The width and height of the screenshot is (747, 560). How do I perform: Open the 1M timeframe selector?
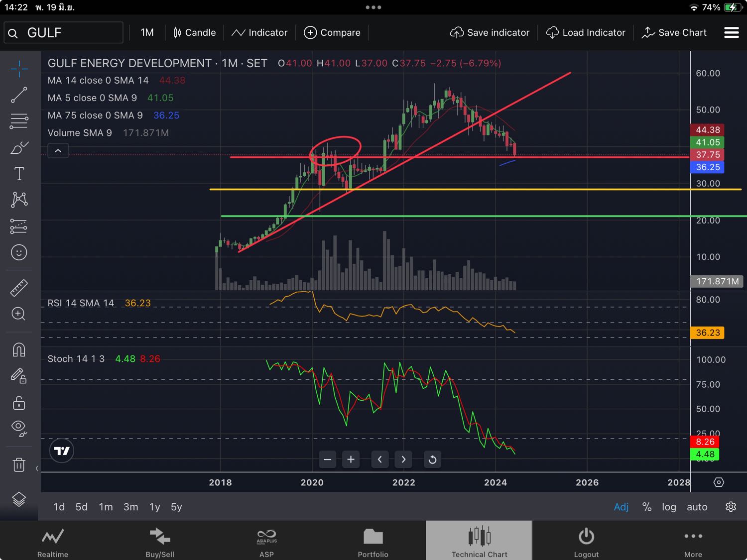tap(147, 32)
